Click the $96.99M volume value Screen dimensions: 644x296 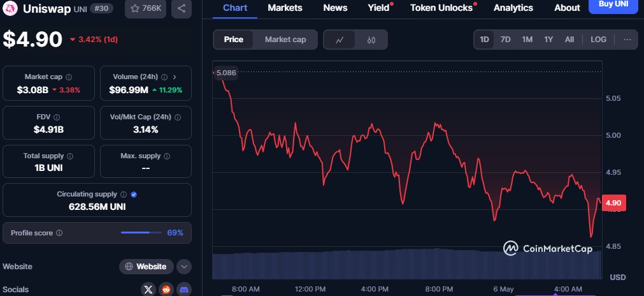click(x=129, y=90)
